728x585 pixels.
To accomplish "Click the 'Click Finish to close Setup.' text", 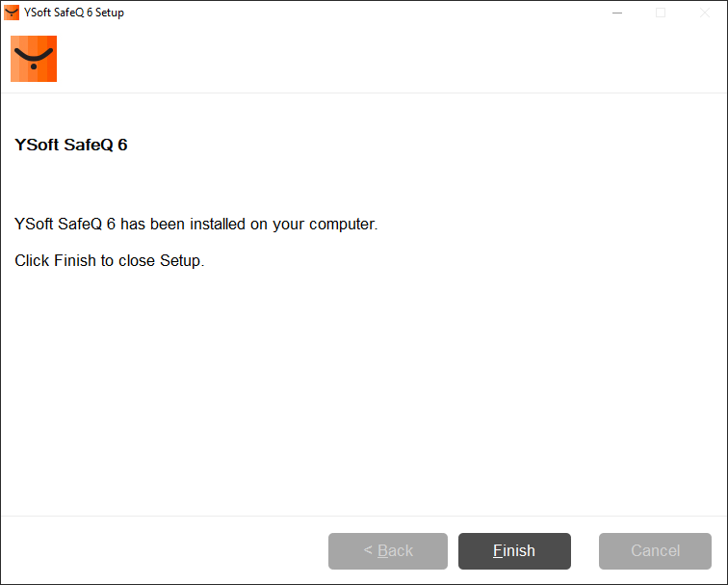I will point(110,261).
